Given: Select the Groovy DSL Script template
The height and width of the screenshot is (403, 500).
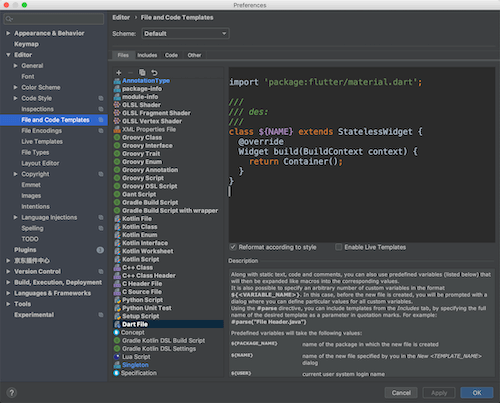Looking at the screenshot, I should (x=150, y=186).
